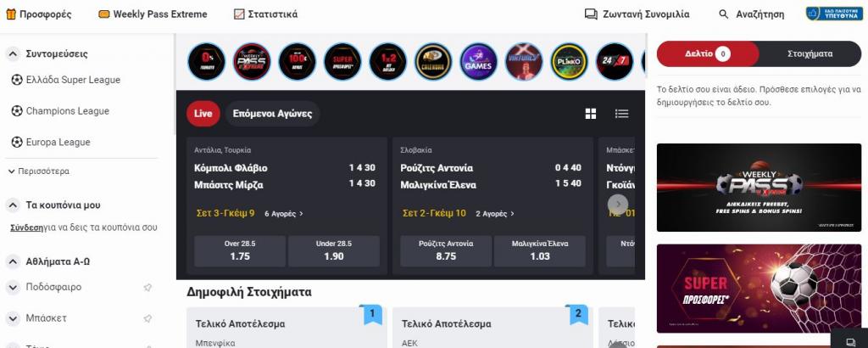Bet Ρούζιτς Αντονία at 8.75

tap(446, 251)
